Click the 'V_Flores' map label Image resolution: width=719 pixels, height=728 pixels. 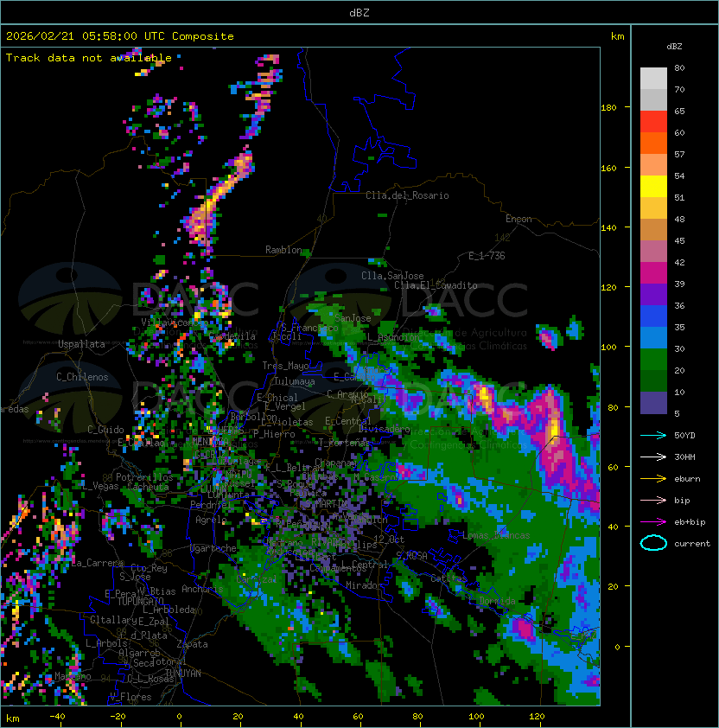point(130,697)
